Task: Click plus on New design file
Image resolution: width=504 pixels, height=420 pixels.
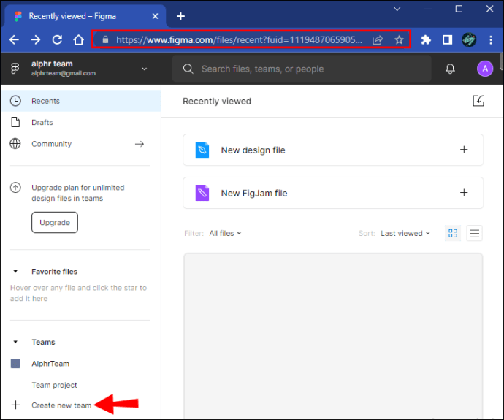Action: [x=464, y=150]
